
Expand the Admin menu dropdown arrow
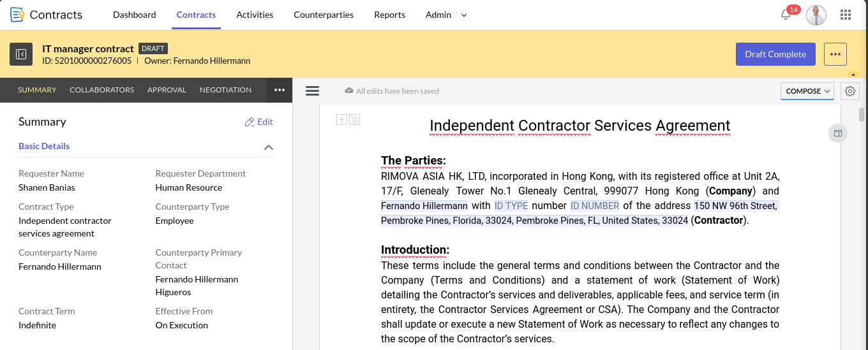464,15
